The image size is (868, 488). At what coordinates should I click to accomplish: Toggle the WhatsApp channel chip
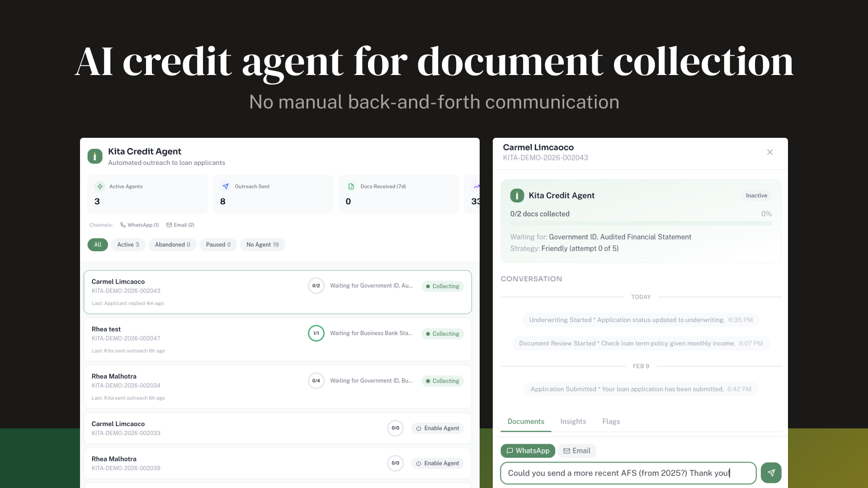pyautogui.click(x=528, y=450)
